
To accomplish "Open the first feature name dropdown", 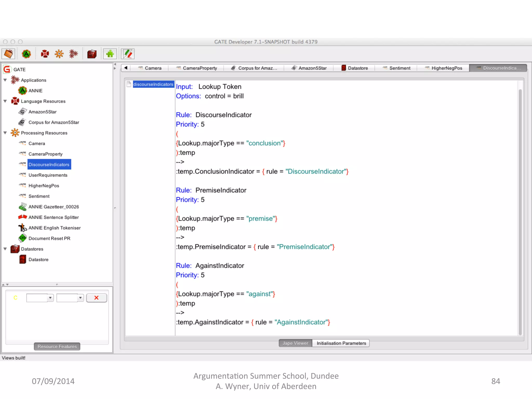I will [50, 298].
